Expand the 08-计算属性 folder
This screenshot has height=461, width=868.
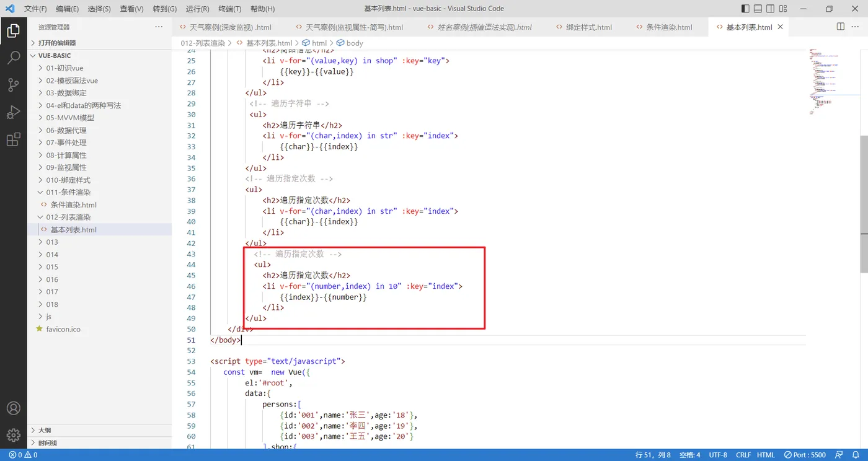tap(99, 155)
